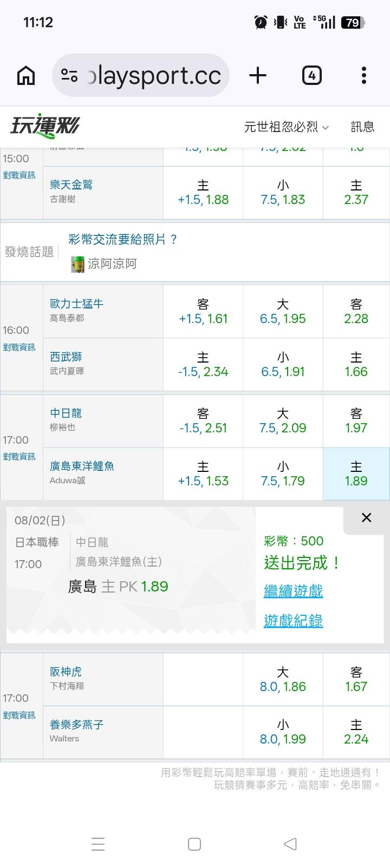Open 16:00 對戰資訊 matchup info
This screenshot has width=390, height=868.
click(x=19, y=347)
